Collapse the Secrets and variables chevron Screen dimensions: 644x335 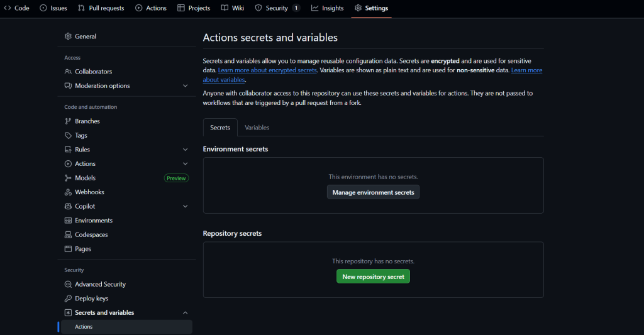point(186,312)
